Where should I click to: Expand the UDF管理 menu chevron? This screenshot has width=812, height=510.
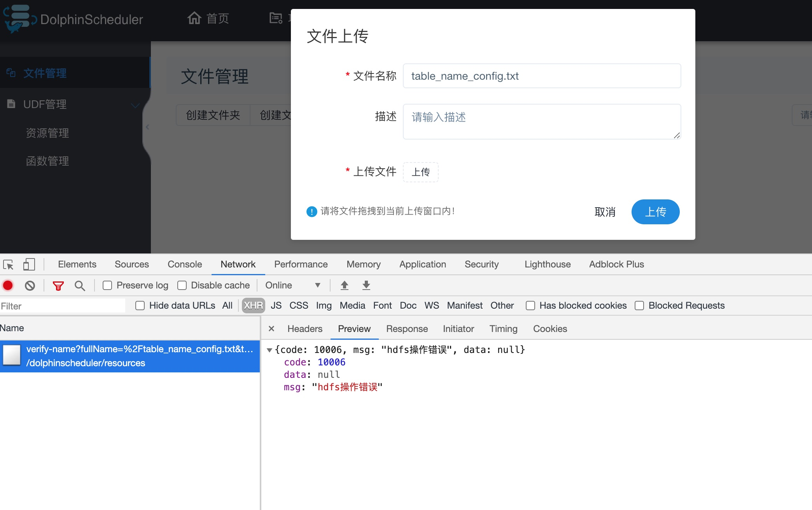(x=135, y=105)
